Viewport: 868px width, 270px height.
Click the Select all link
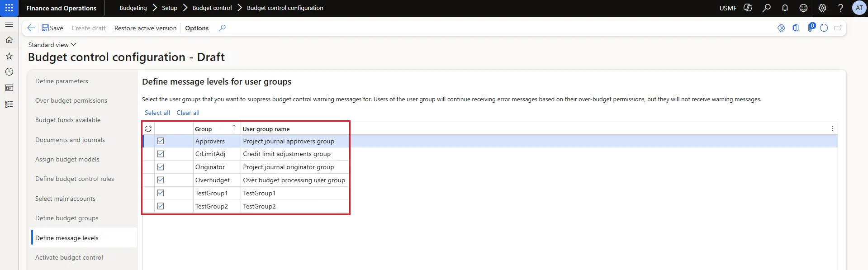(157, 113)
